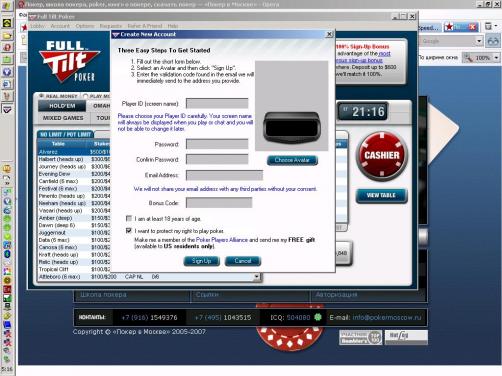502x376 pixels.
Task: Switch to the MIXED GAMES tab
Action: (63, 118)
